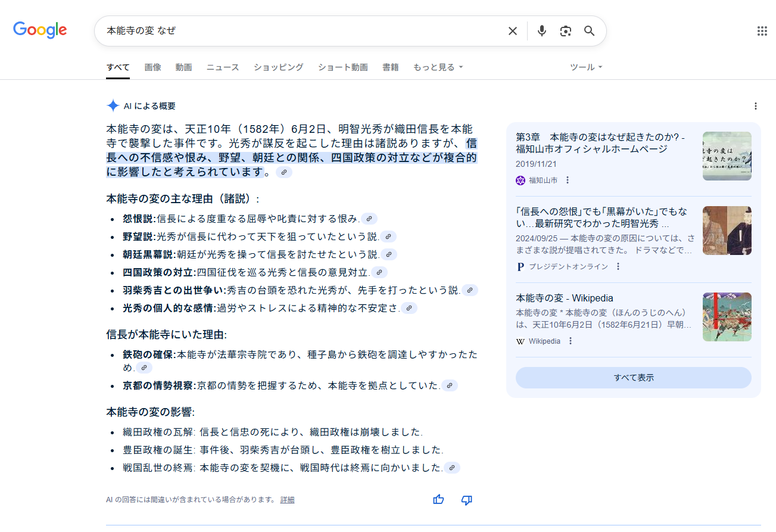Screen dimensions: 776x532
Task: Switch to the 画像 tab
Action: [x=153, y=67]
